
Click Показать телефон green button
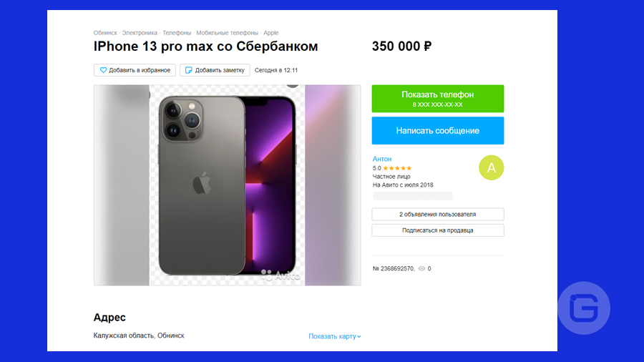pos(438,99)
